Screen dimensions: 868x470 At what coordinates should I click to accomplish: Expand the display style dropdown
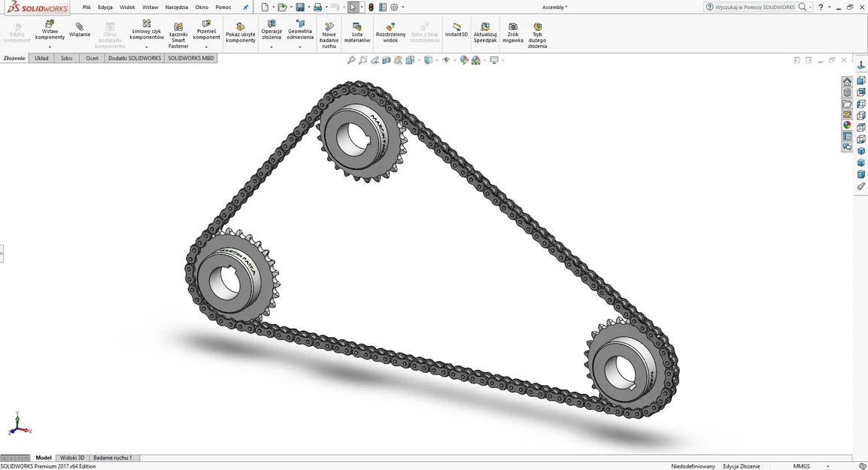point(437,59)
